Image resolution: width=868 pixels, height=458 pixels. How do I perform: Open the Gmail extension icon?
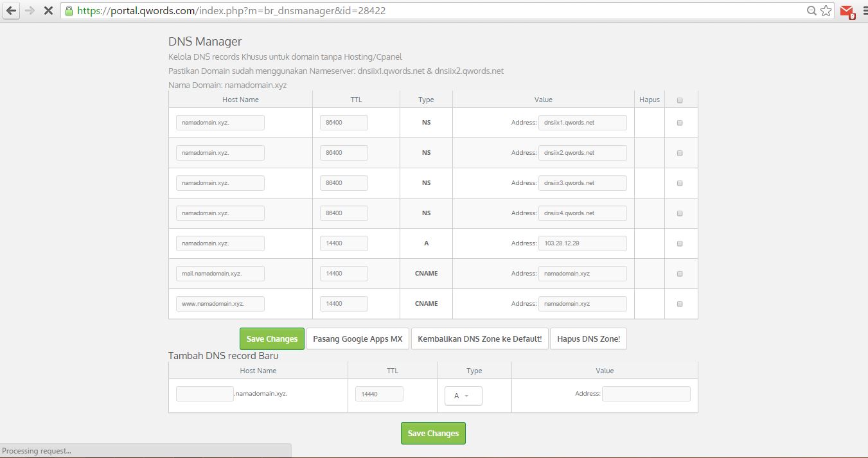(x=847, y=12)
